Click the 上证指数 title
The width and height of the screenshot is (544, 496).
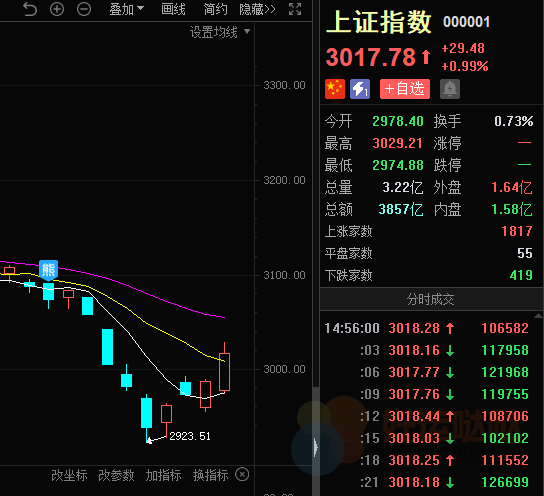point(379,22)
